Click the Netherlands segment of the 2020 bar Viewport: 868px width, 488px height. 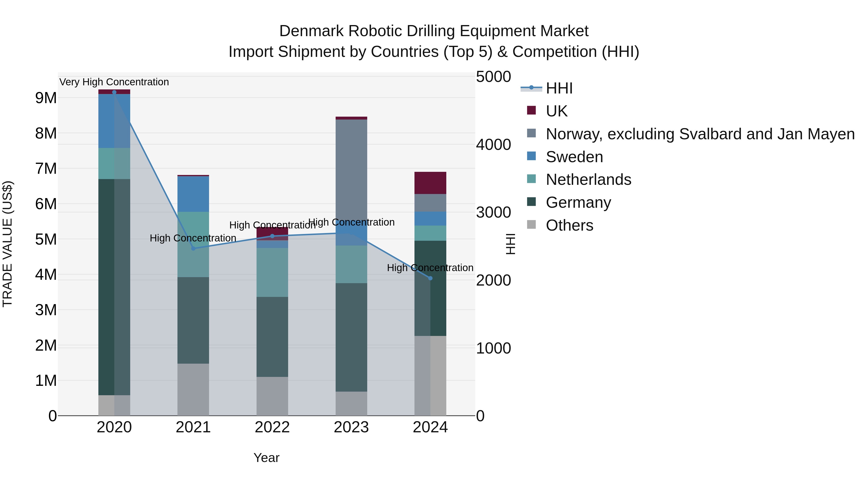(x=114, y=164)
